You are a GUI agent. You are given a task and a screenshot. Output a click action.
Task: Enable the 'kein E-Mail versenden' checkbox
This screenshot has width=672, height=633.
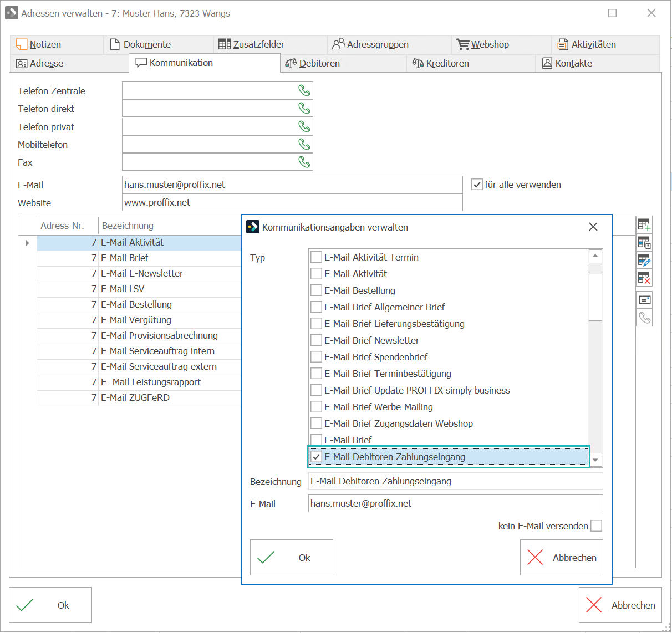(x=597, y=526)
